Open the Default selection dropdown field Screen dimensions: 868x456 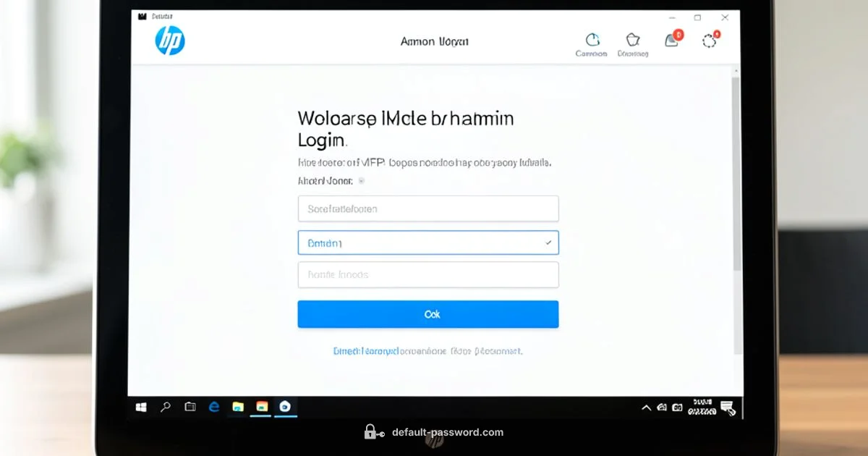(x=428, y=242)
